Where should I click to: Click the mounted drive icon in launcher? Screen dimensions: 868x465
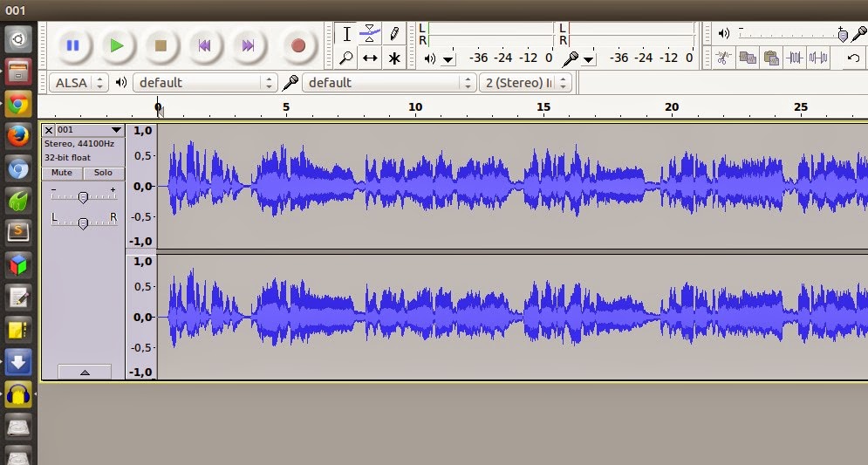(x=18, y=427)
